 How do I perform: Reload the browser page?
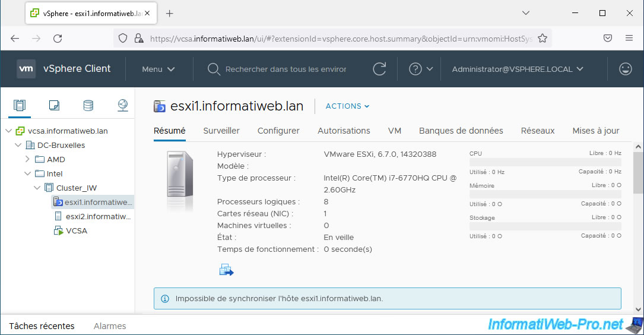click(x=58, y=39)
